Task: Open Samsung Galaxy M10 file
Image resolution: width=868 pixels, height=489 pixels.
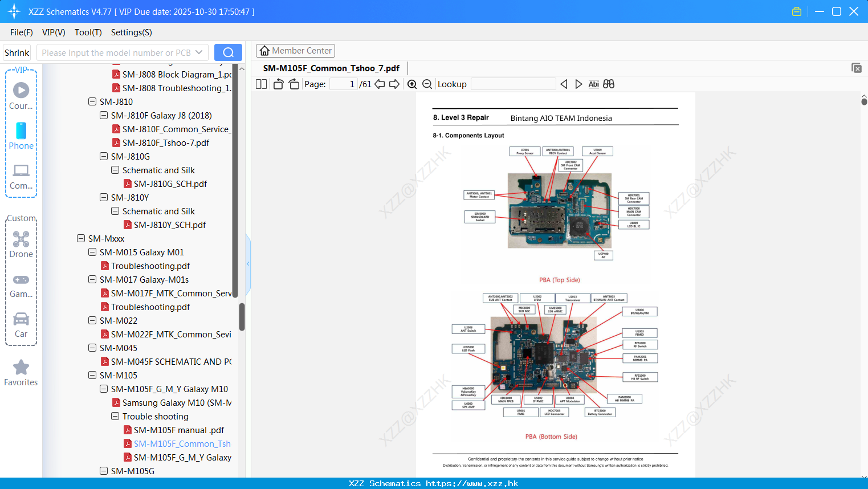Action: (172, 402)
